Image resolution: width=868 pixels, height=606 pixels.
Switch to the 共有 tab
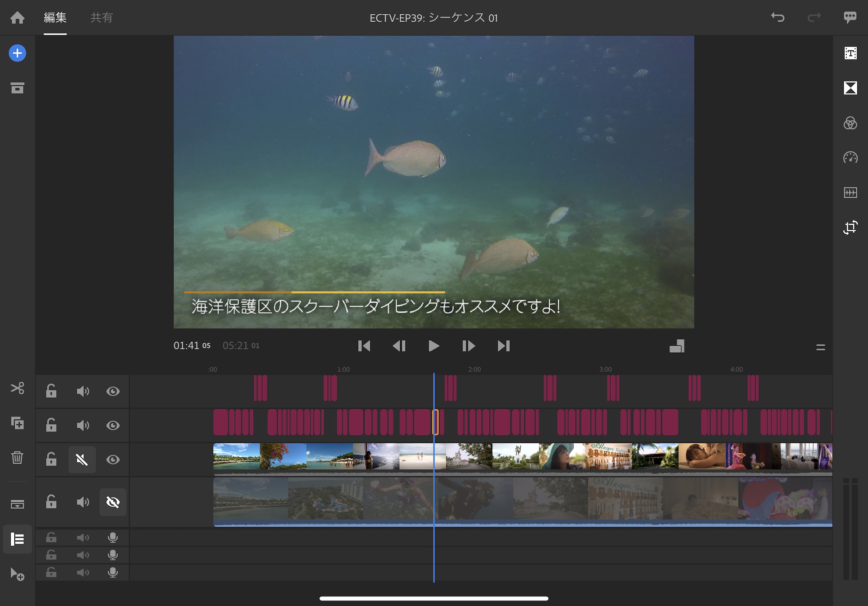coord(102,18)
